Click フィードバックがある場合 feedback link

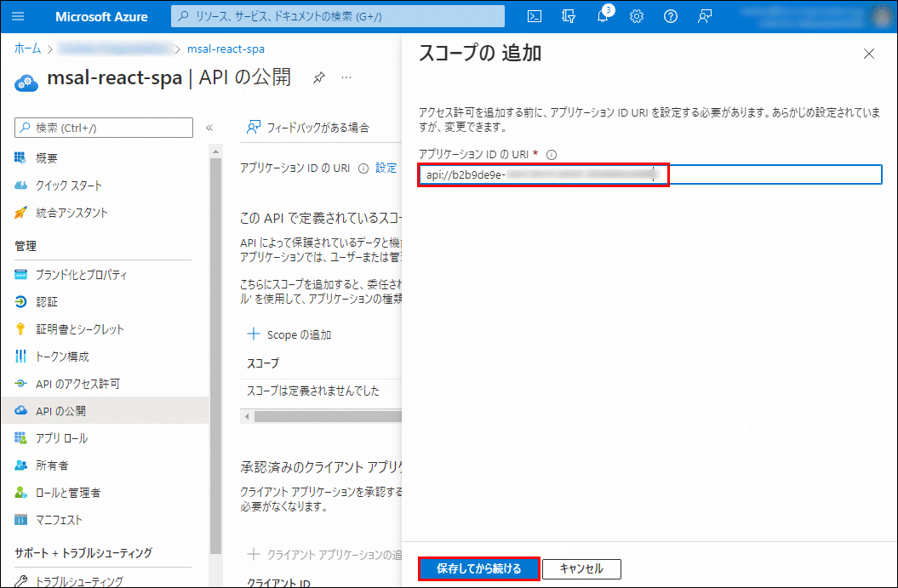pos(308,127)
